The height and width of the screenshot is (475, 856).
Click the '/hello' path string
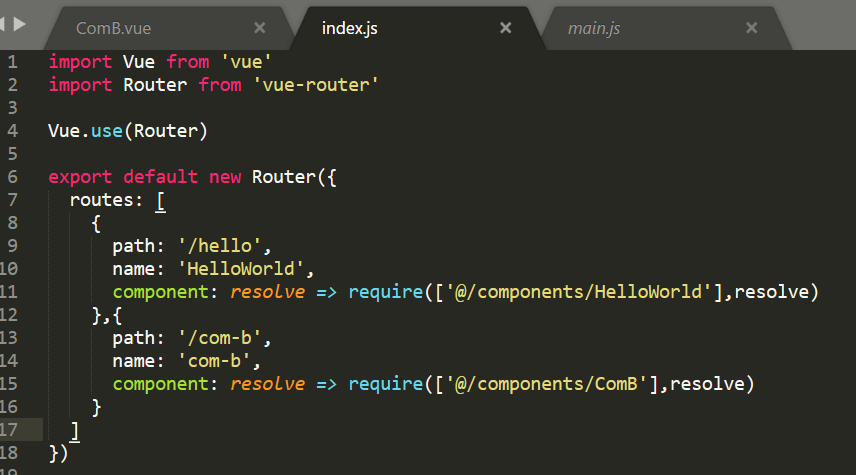219,246
